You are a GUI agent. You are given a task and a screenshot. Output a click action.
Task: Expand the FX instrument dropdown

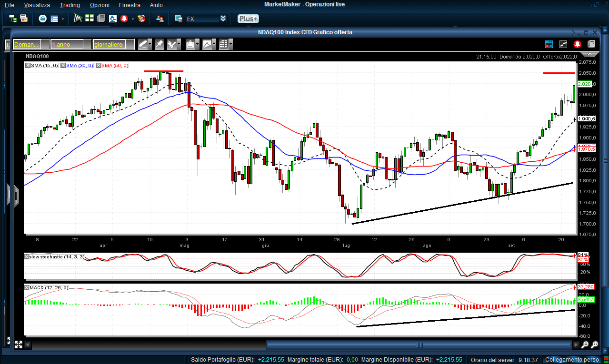[x=223, y=19]
